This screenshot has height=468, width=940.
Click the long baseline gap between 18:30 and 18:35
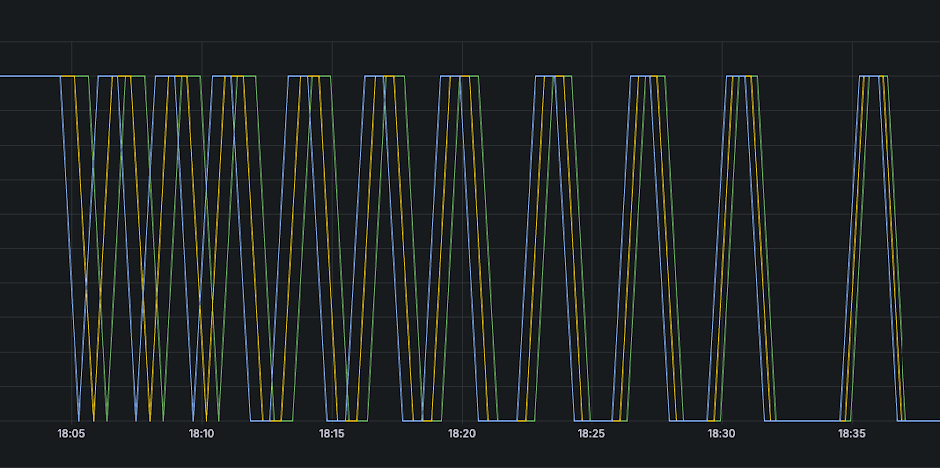pyautogui.click(x=806, y=420)
